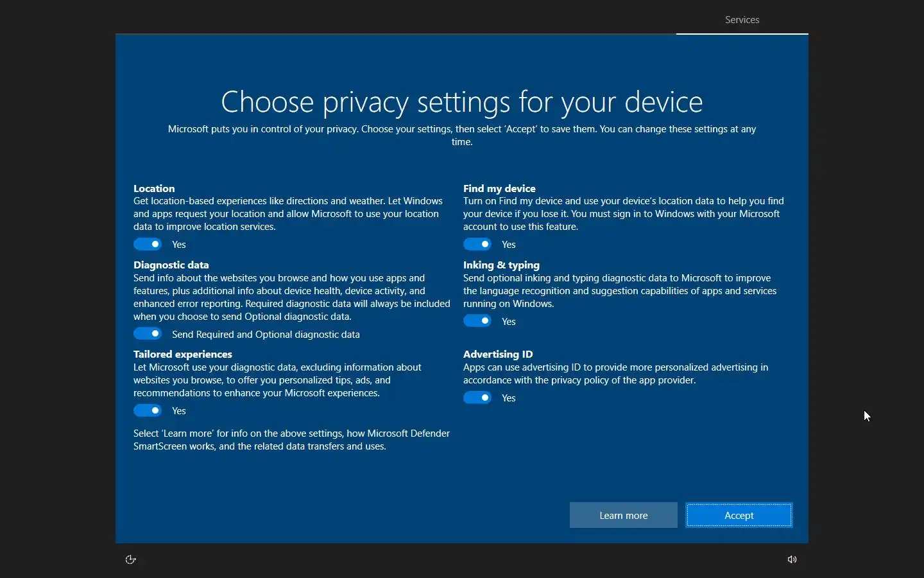924x578 pixels.
Task: Click 'Send Required and Optional diagnostic data' label
Action: (266, 335)
